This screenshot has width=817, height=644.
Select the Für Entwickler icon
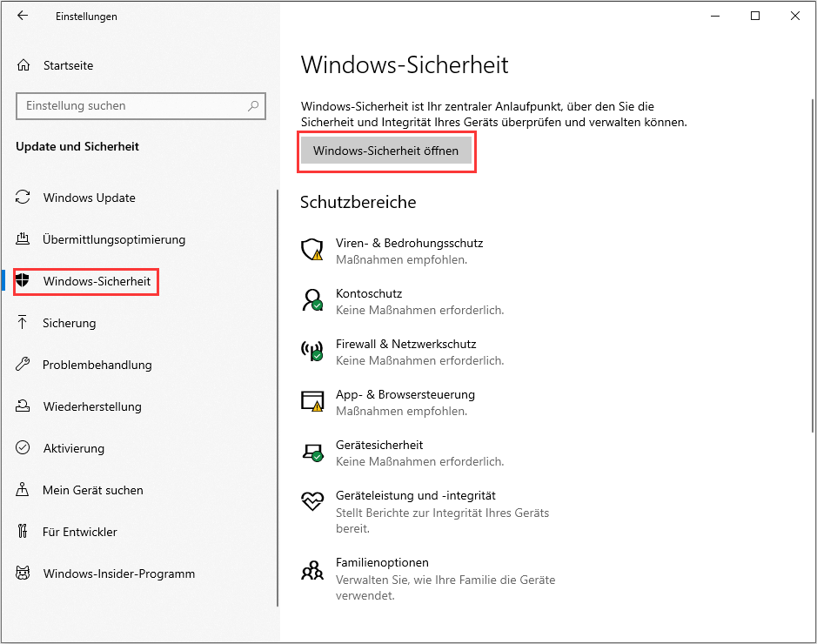point(21,532)
